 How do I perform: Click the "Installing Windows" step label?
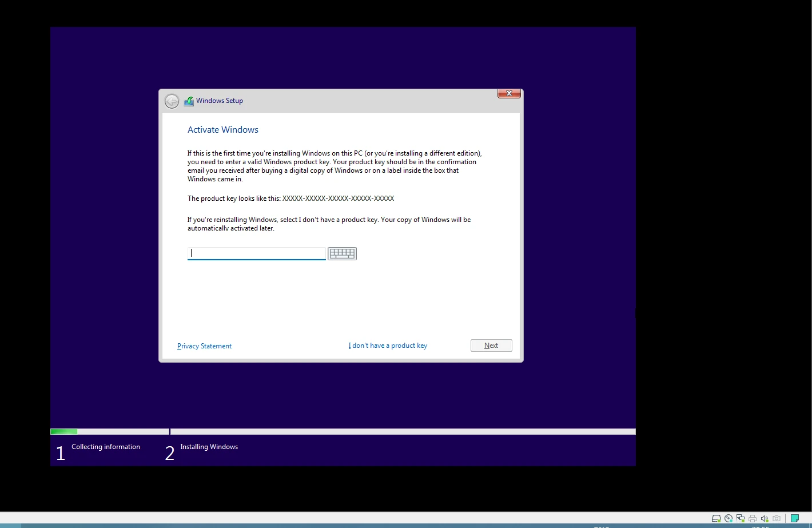click(209, 447)
